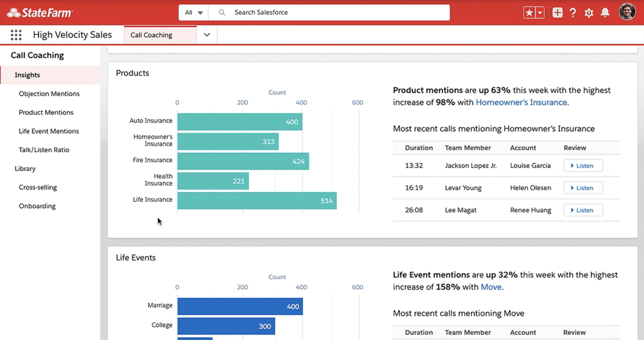The height and width of the screenshot is (340, 644).
Task: Click the search magnifying glass icon
Action: pyautogui.click(x=222, y=12)
